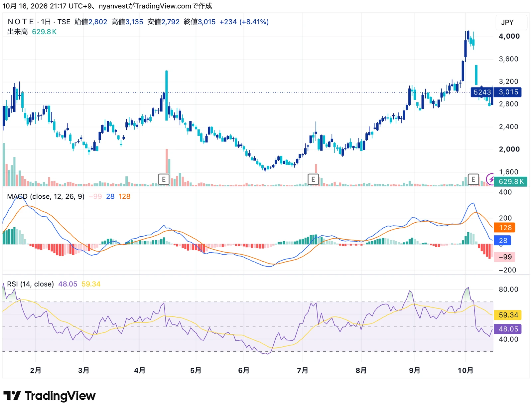Image resolution: width=532 pixels, height=405 pixels.
Task: Click the 10月 label on the time axis
Action: [x=465, y=370]
